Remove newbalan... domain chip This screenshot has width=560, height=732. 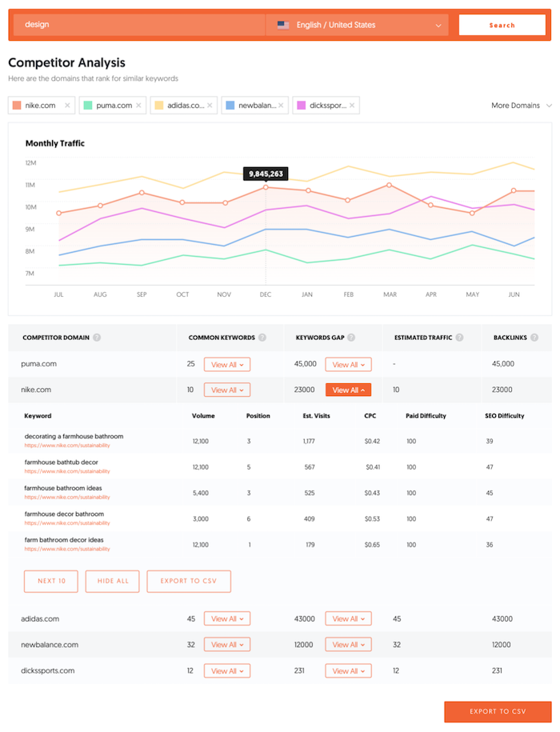coord(281,106)
